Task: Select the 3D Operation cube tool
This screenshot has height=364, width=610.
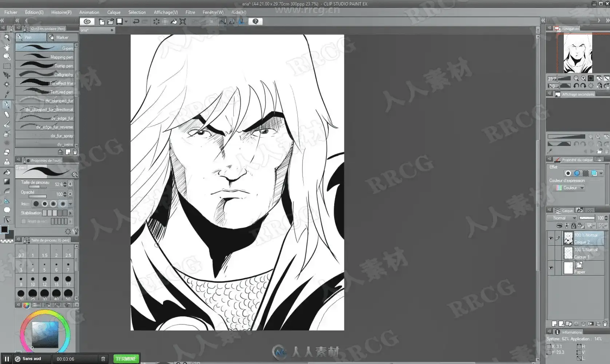Action: pos(7,56)
